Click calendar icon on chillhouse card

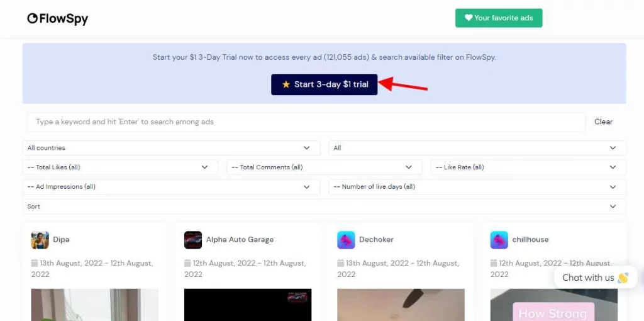(494, 263)
